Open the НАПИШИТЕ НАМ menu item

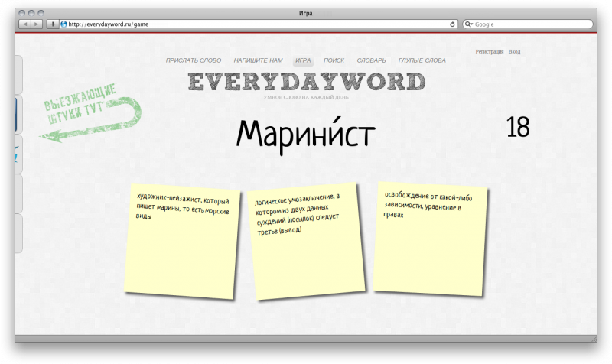tap(258, 60)
